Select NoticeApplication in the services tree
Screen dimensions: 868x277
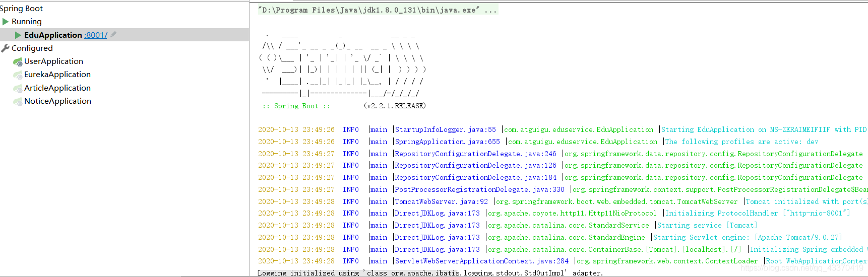[x=57, y=101]
